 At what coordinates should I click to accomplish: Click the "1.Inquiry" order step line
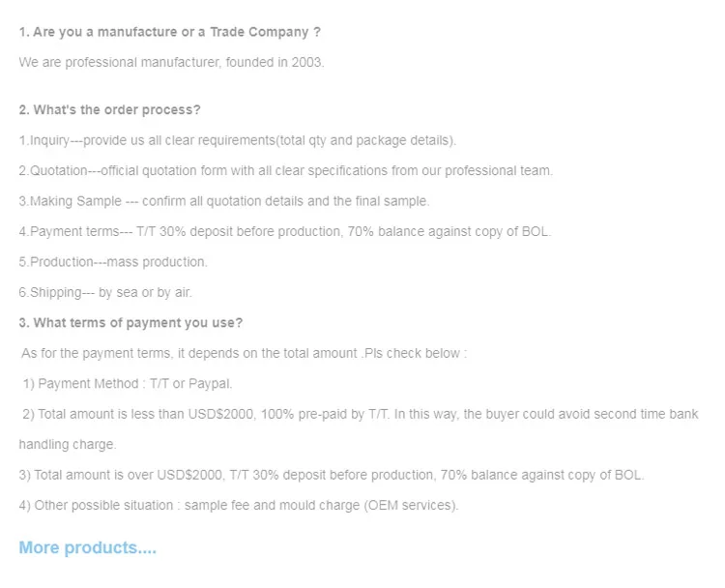[x=237, y=140]
